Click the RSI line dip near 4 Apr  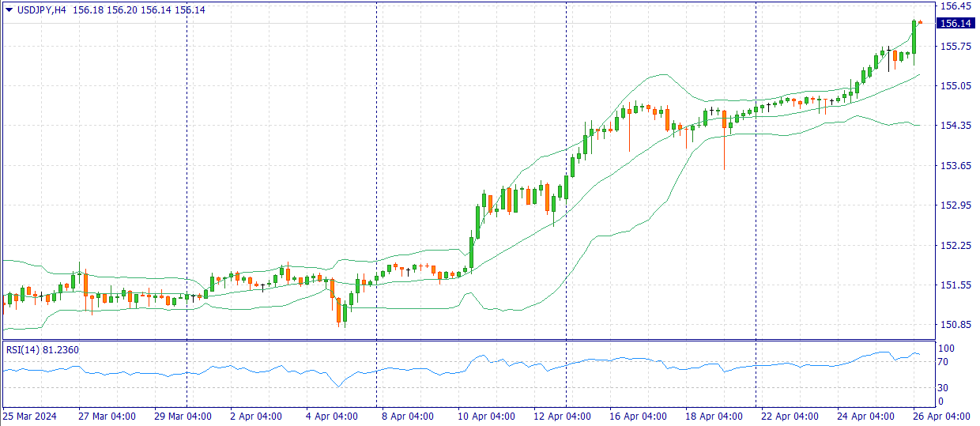(339, 386)
